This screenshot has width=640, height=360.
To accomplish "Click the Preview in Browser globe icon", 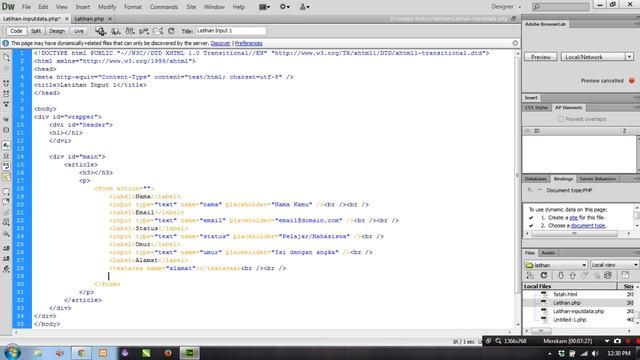I will (x=116, y=31).
